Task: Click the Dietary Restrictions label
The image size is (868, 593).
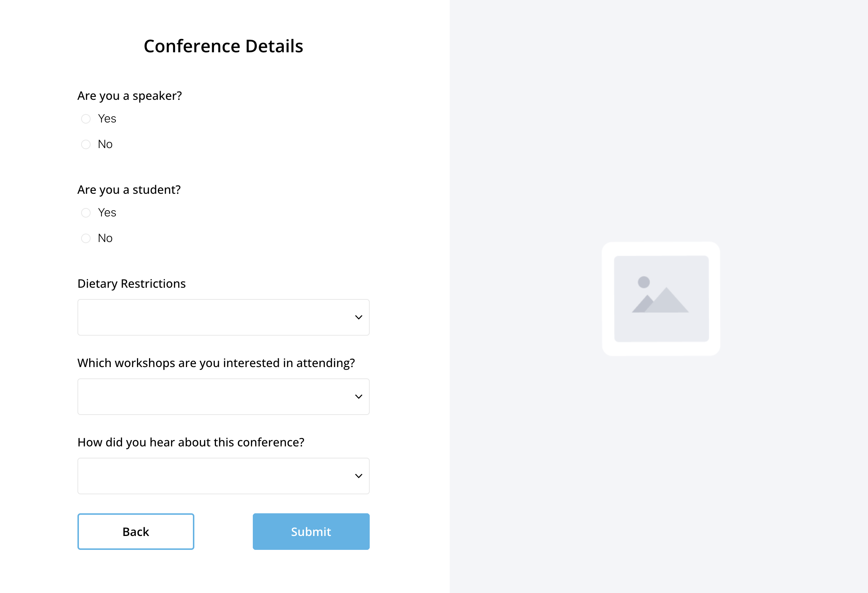Action: coord(132,284)
